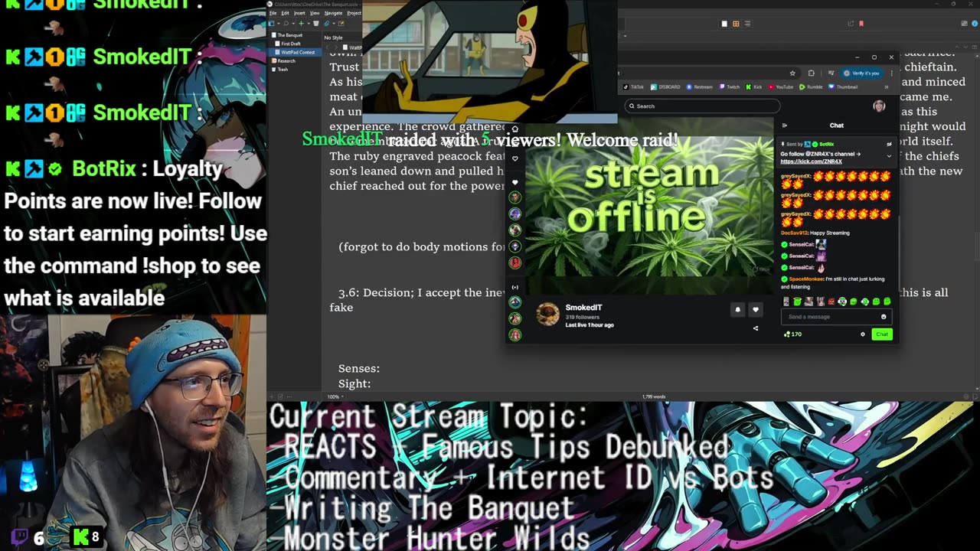This screenshot has height=551, width=980.
Task: Click the Scrivener trash toolbar icon
Action: click(316, 23)
